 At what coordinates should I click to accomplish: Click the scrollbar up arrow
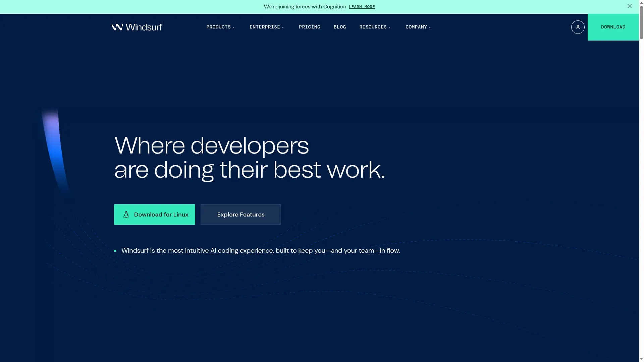(641, 2)
